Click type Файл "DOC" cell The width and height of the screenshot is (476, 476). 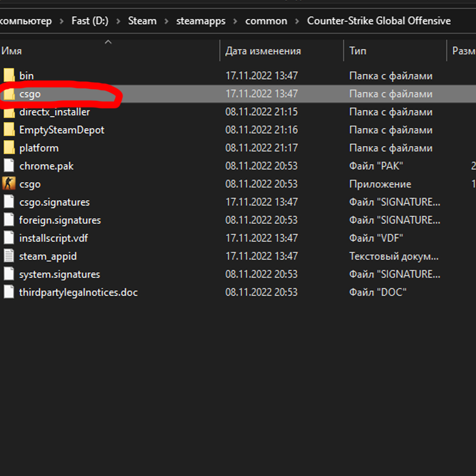point(377,292)
